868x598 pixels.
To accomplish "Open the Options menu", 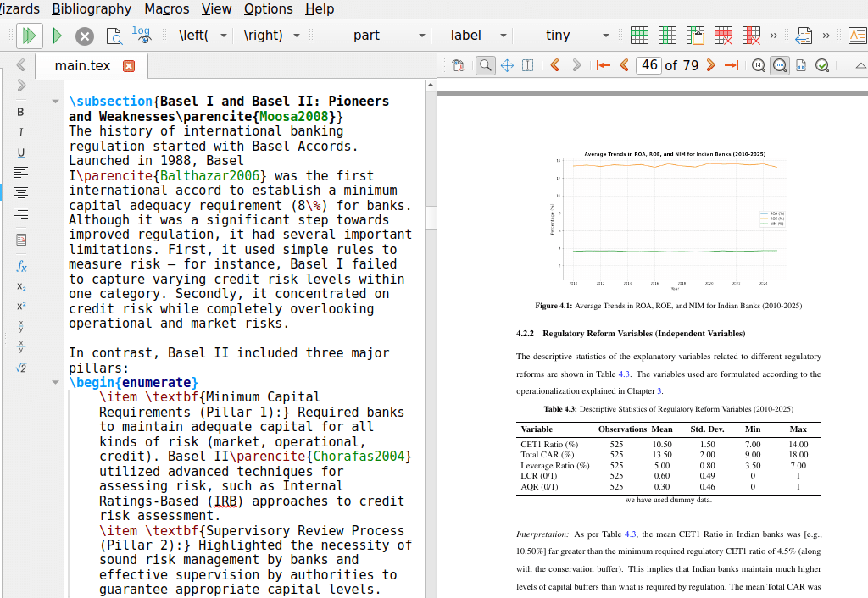I will [269, 8].
